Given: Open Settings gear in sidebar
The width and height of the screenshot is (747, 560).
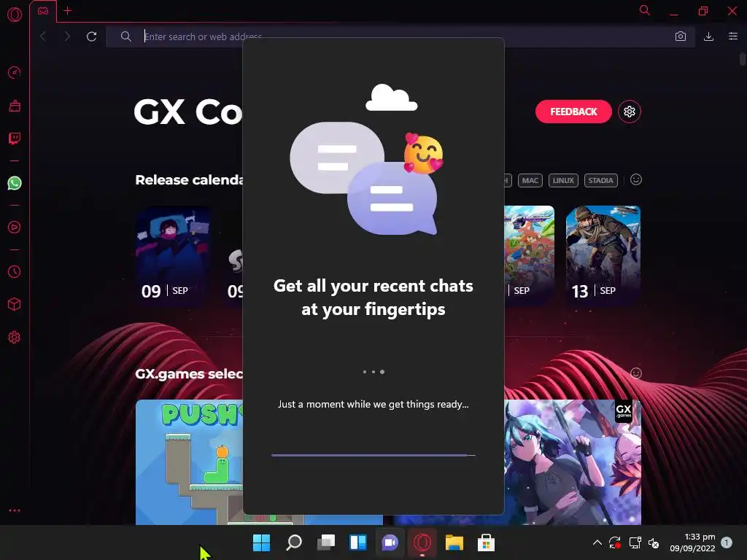Looking at the screenshot, I should coord(15,337).
